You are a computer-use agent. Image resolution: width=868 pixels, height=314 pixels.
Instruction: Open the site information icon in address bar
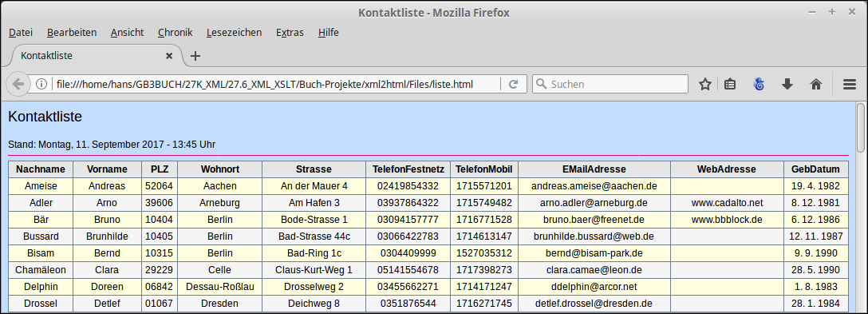[41, 85]
